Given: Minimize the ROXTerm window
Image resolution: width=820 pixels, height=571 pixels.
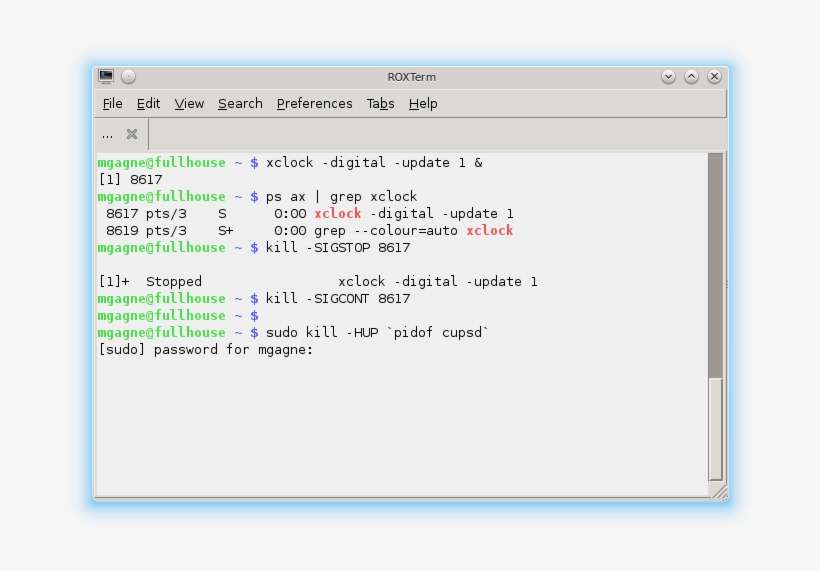Looking at the screenshot, I should pyautogui.click(x=668, y=77).
